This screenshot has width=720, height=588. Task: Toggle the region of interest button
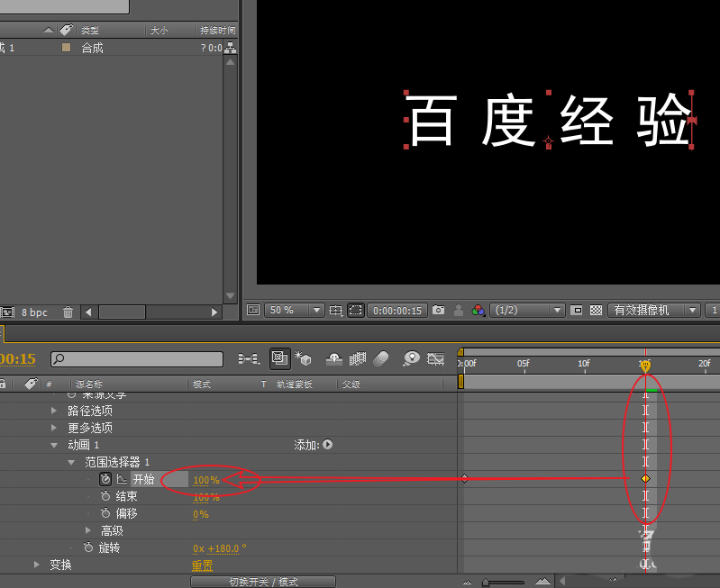[578, 311]
